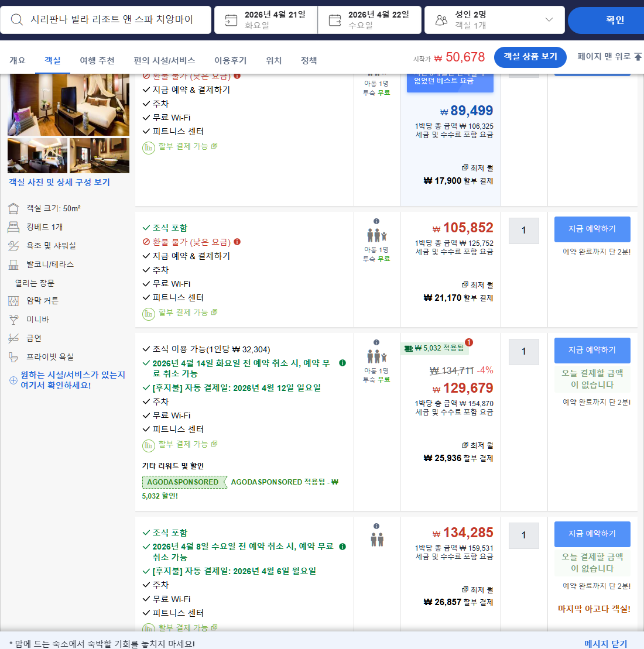Open room quantity selector in ₩129,679 row
644x649 pixels.
pos(523,352)
